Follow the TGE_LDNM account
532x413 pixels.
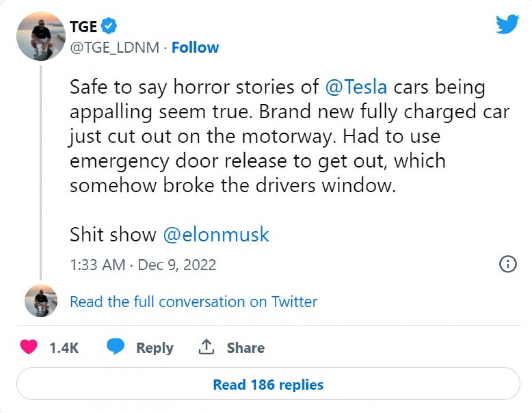pyautogui.click(x=195, y=47)
